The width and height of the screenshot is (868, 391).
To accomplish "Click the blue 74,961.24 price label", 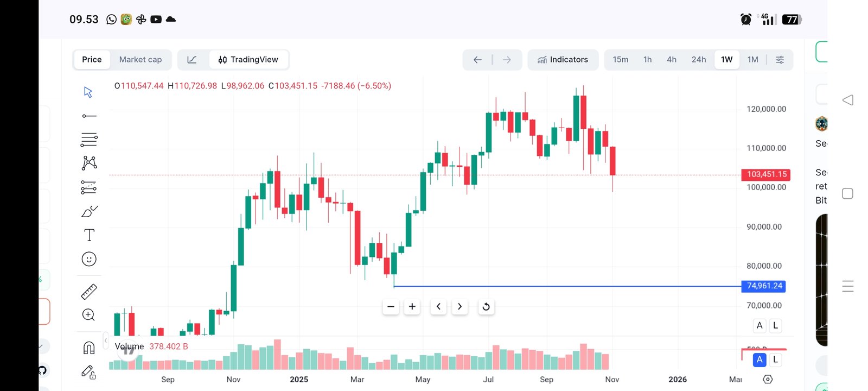I will 764,286.
